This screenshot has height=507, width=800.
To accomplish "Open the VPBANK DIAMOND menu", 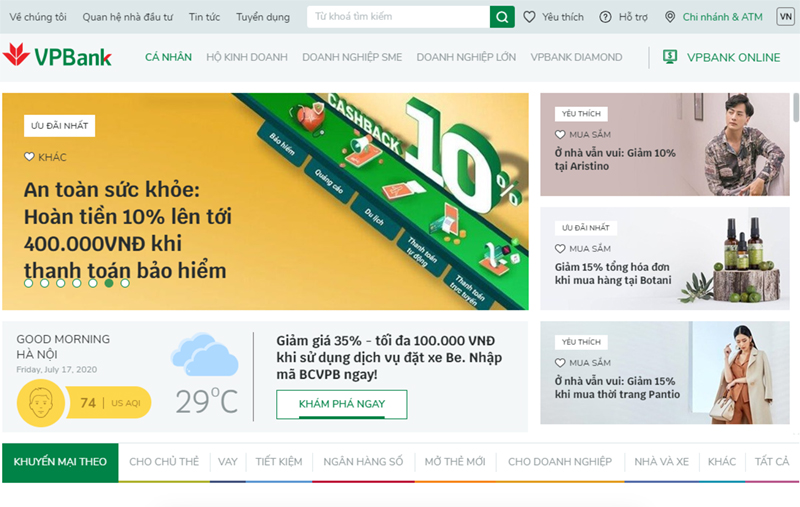I will tap(577, 57).
